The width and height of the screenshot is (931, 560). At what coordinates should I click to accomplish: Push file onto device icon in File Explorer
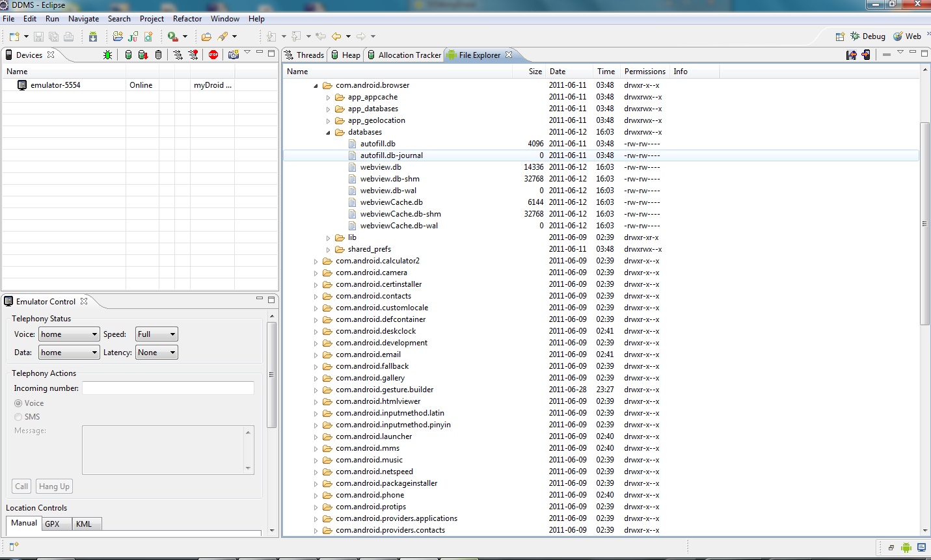866,55
